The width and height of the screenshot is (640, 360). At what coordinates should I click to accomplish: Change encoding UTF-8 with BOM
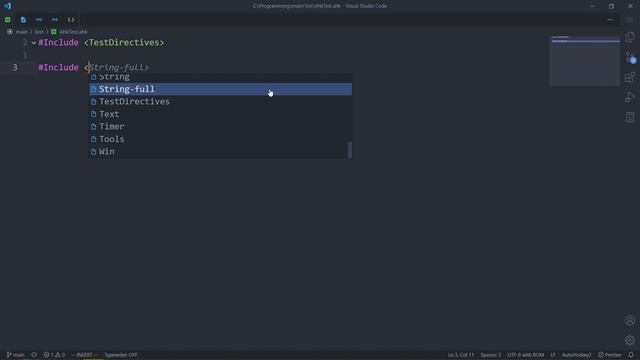[x=526, y=355]
